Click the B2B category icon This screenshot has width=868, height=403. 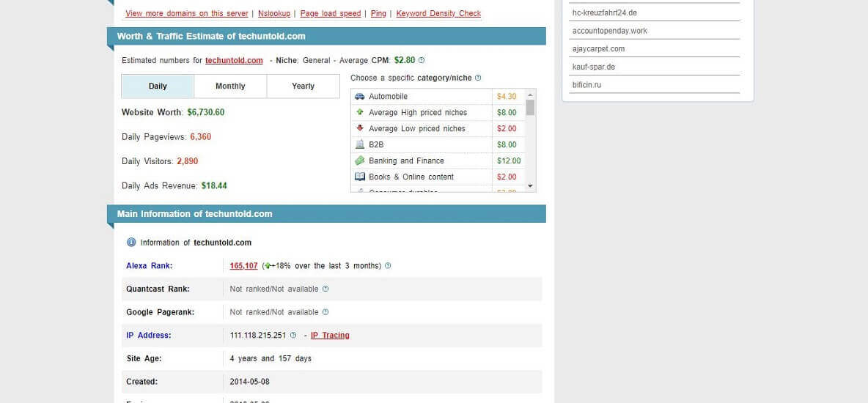359,145
